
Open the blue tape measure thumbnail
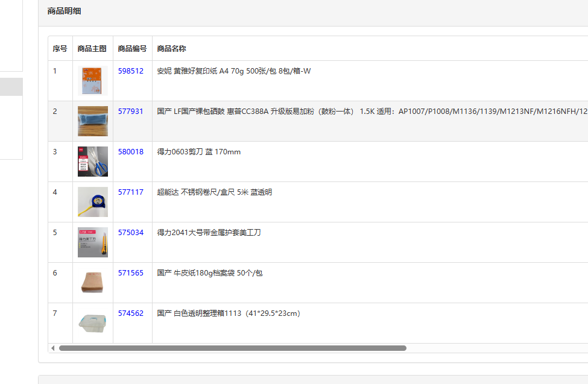click(x=92, y=202)
